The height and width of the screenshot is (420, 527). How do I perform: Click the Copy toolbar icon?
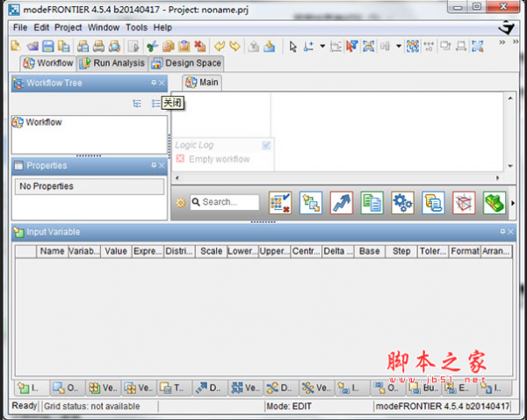point(169,46)
